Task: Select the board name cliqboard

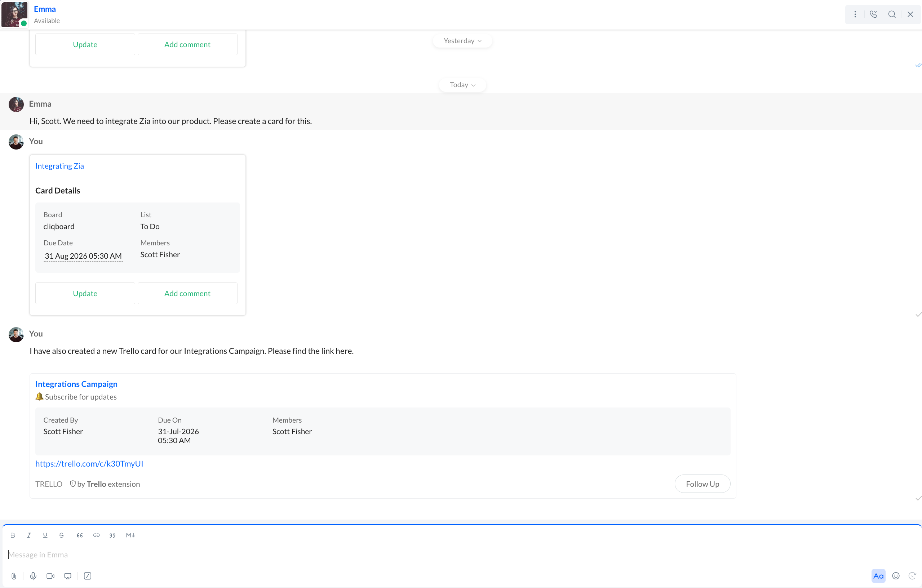Action: [x=59, y=227]
